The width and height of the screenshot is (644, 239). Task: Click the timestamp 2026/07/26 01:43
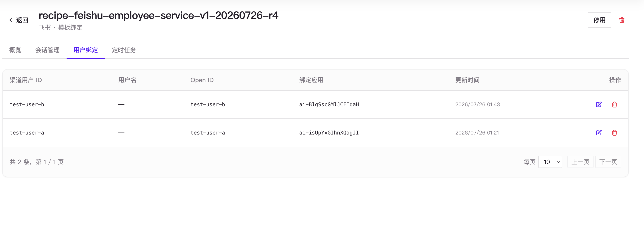coord(478,104)
